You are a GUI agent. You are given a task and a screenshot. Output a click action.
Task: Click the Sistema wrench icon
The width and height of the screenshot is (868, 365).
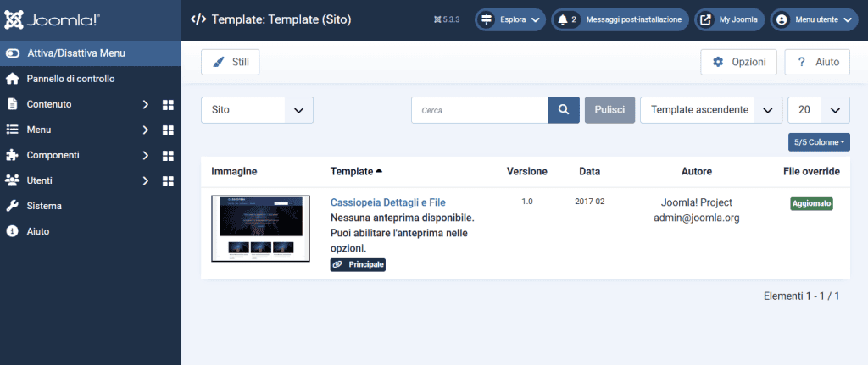click(12, 206)
